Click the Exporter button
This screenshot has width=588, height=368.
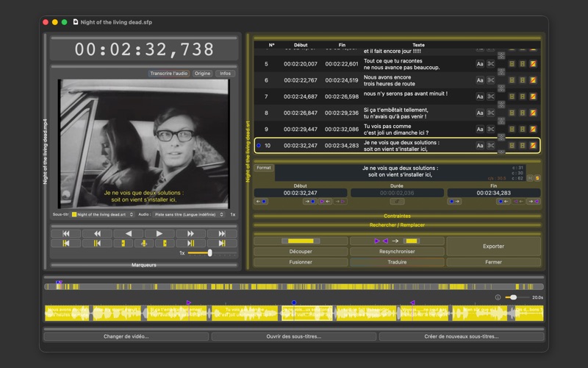tap(493, 247)
